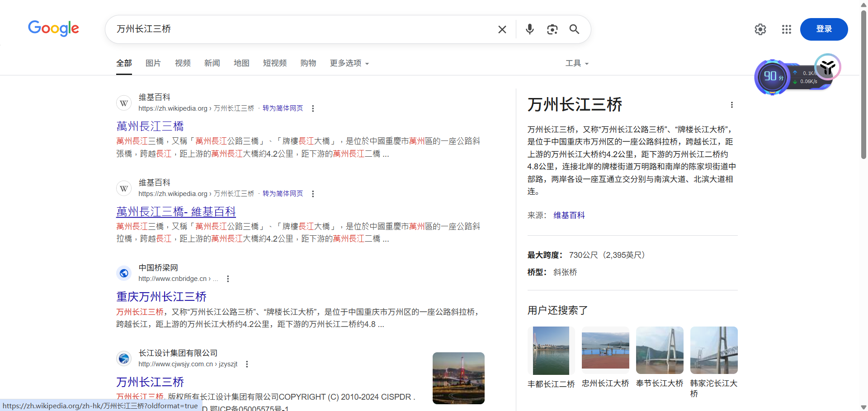The width and height of the screenshot is (868, 411).
Task: Click the Wikipedia favicon on first result
Action: [x=123, y=103]
